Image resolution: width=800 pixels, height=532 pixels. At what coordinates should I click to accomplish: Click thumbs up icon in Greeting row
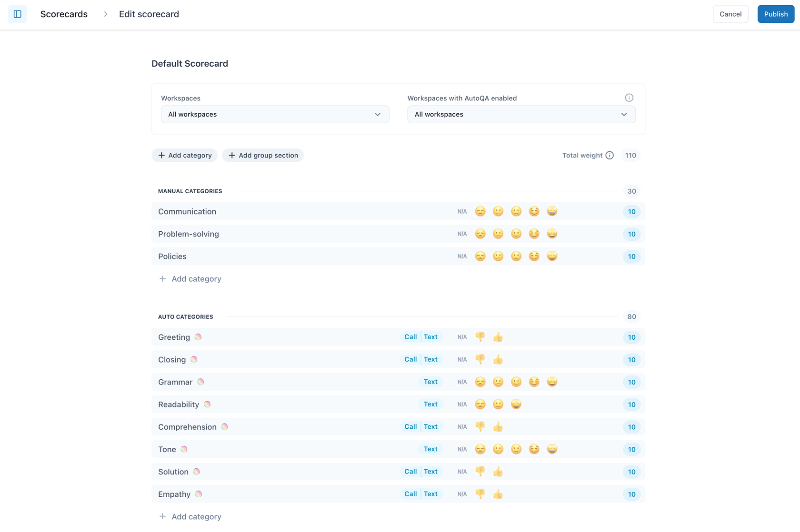(x=498, y=337)
